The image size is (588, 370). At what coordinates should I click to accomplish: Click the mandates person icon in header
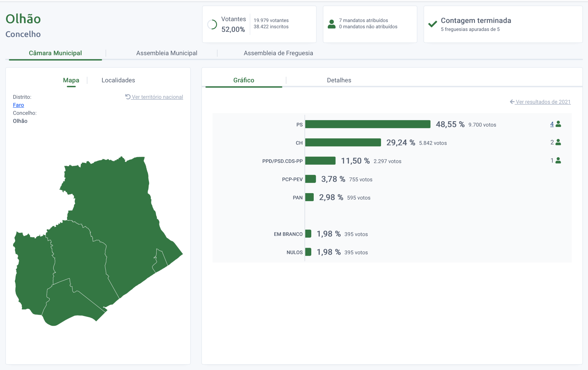coord(331,24)
